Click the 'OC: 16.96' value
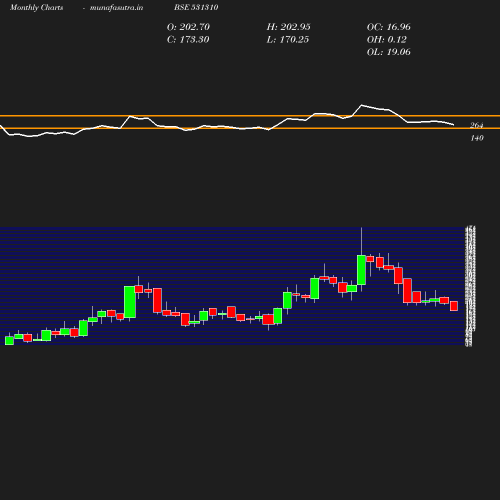Screen dimensions: 500x500 [389, 27]
